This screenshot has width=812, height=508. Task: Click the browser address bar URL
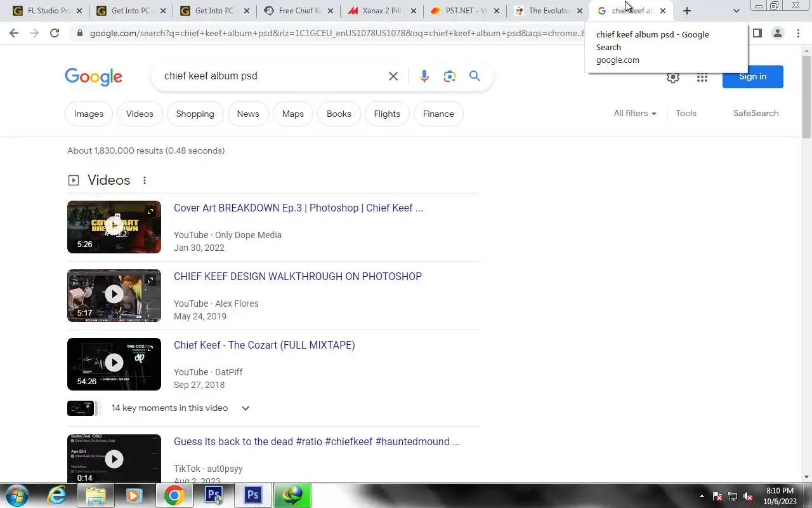pos(336,33)
